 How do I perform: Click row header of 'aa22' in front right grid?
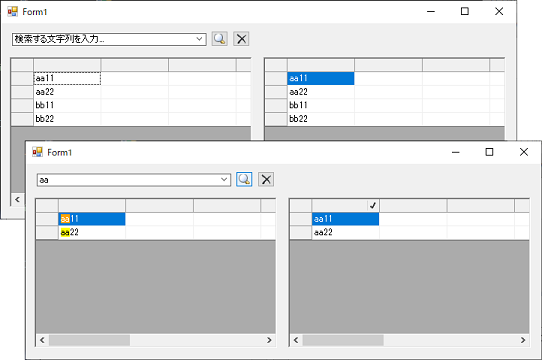pyautogui.click(x=301, y=232)
